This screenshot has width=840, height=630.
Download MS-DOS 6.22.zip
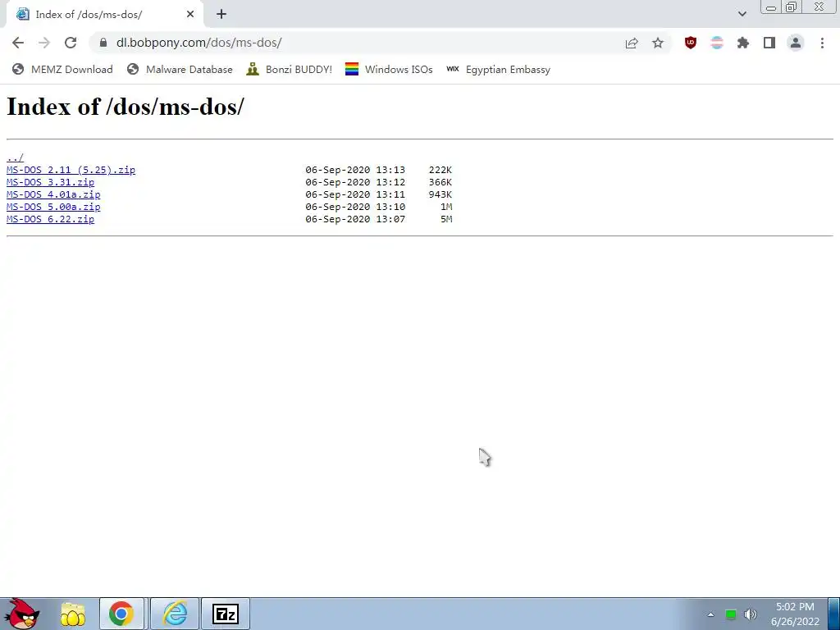(50, 219)
